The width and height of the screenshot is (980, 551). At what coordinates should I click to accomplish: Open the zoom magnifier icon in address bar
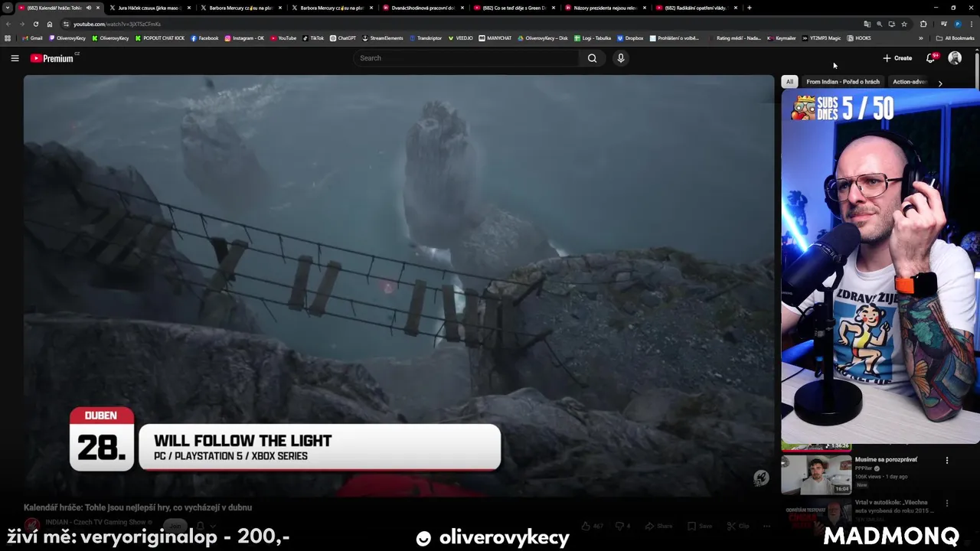coord(879,24)
